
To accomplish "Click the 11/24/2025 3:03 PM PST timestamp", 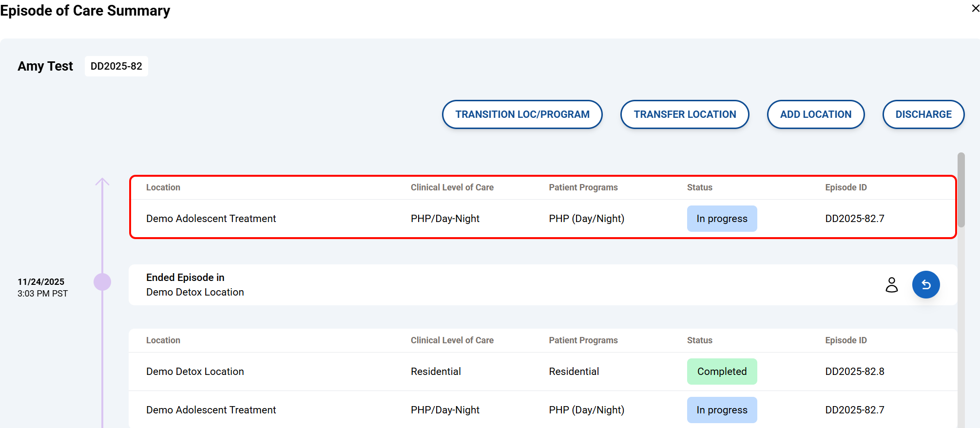I will pos(42,287).
